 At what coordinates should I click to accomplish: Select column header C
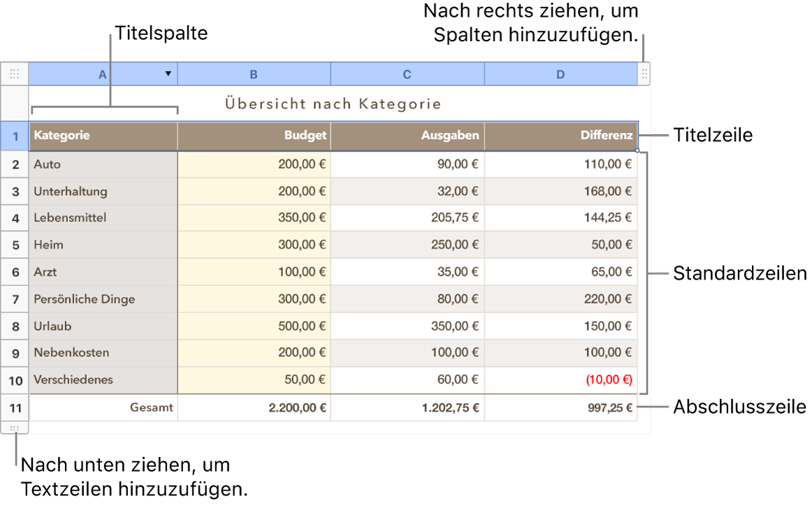click(407, 73)
